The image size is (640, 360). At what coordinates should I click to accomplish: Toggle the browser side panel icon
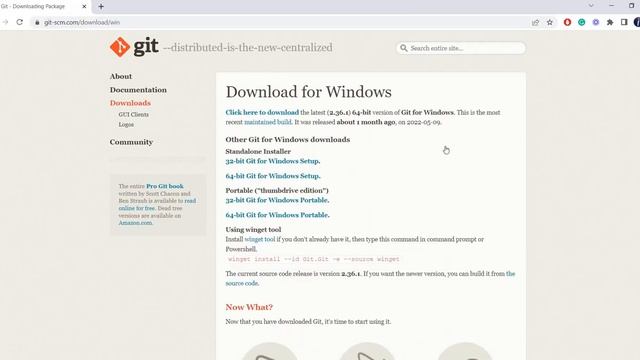pos(624,22)
